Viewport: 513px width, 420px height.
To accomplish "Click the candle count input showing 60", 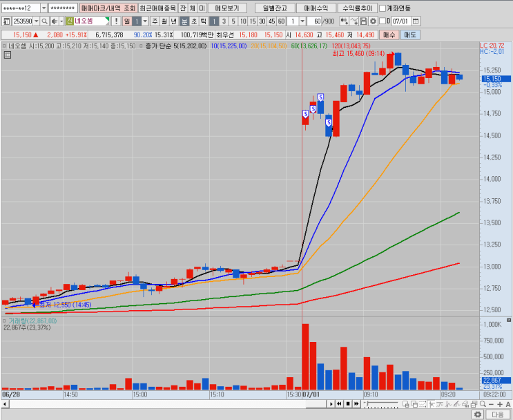I will pos(315,21).
